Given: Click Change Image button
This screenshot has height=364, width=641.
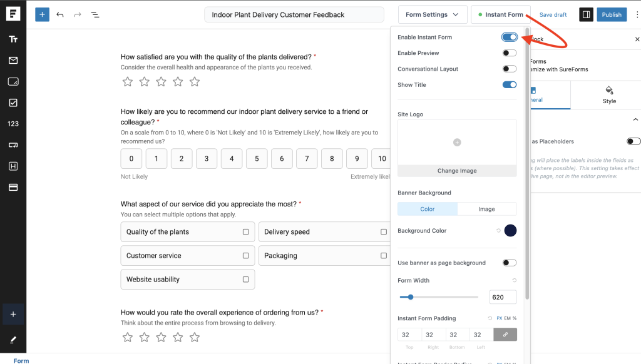Looking at the screenshot, I should point(457,171).
